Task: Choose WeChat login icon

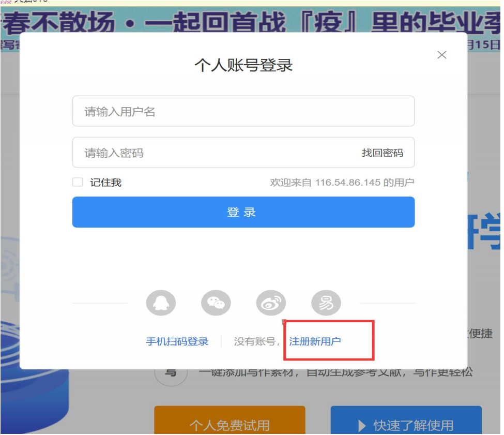Action: coord(216,303)
